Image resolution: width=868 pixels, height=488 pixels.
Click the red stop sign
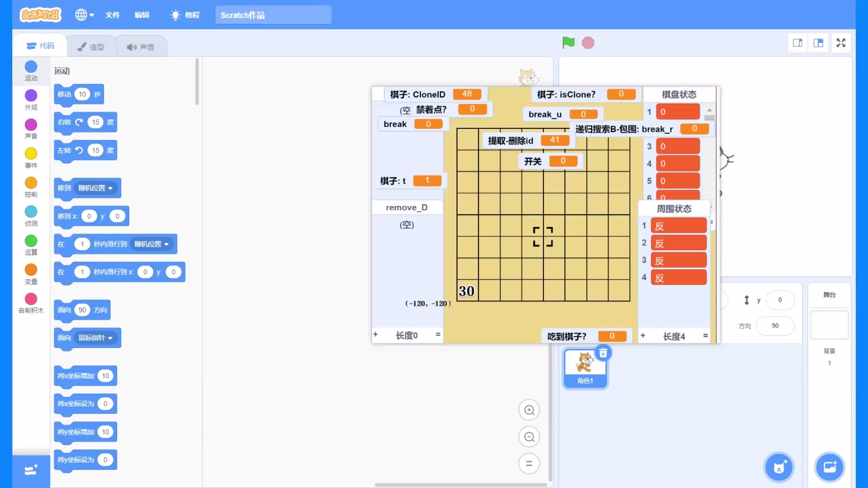588,42
